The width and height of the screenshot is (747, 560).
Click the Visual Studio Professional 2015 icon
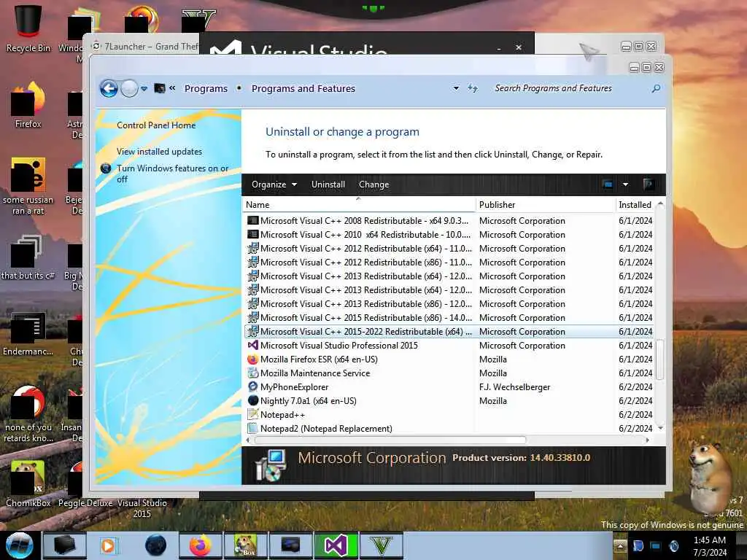point(253,345)
